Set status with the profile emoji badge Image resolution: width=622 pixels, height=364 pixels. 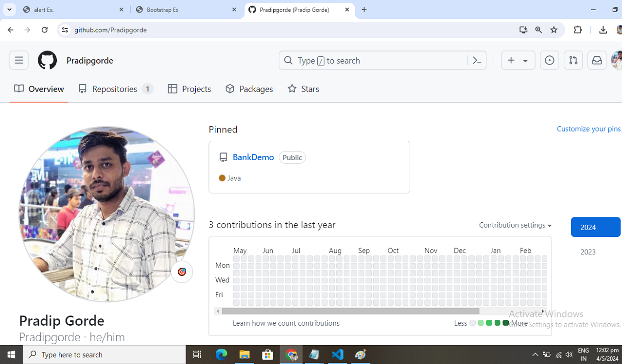182,272
